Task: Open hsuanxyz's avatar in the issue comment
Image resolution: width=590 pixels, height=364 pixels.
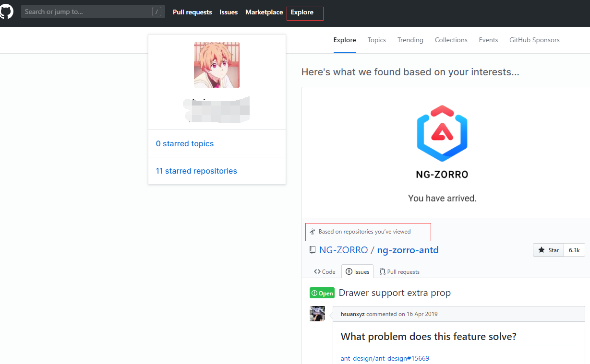Action: [x=317, y=314]
